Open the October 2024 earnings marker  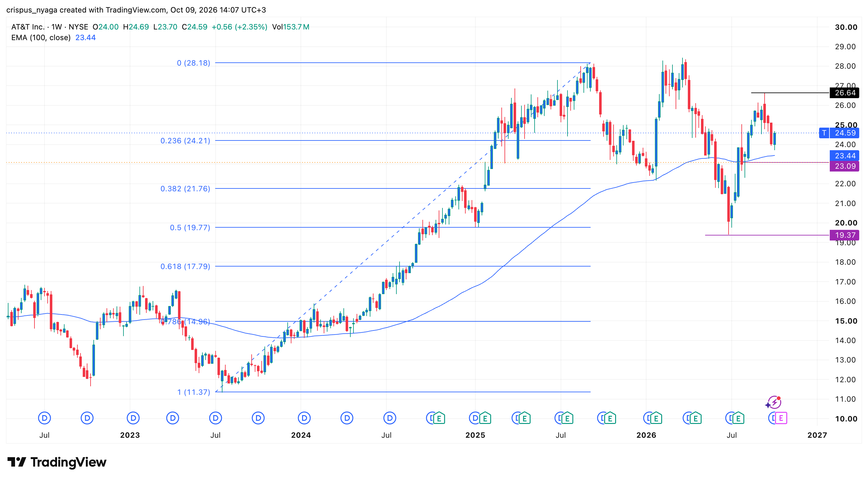[439, 418]
